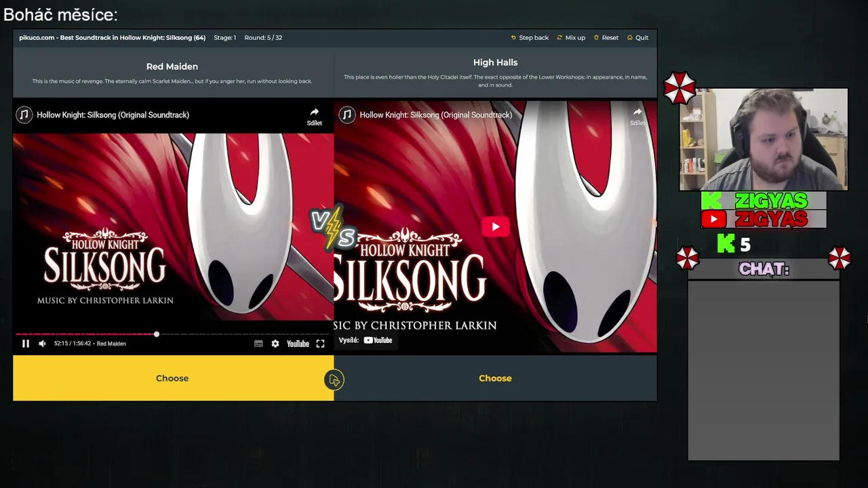This screenshot has width=868, height=488.
Task: Mix up the matchups
Action: (x=571, y=37)
